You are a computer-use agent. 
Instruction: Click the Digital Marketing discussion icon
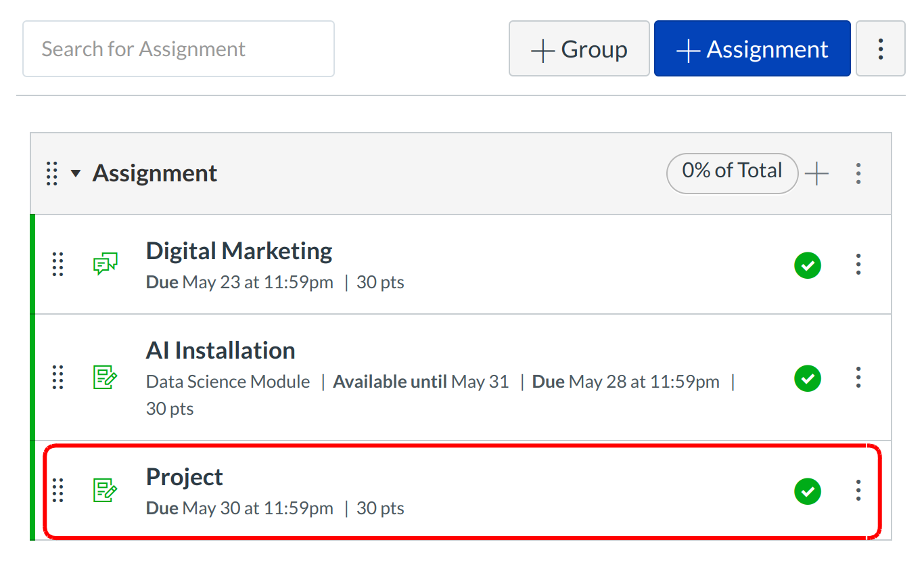pyautogui.click(x=105, y=264)
